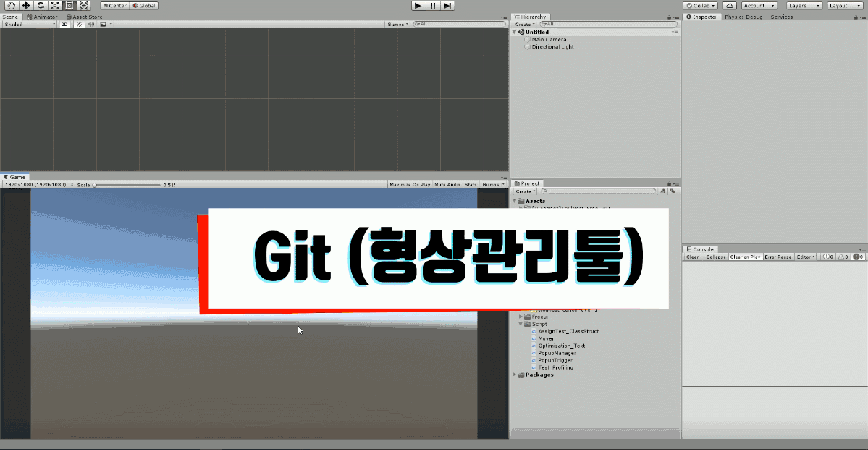The height and width of the screenshot is (450, 868).
Task: Collapse the Assets folder tree
Action: click(515, 201)
